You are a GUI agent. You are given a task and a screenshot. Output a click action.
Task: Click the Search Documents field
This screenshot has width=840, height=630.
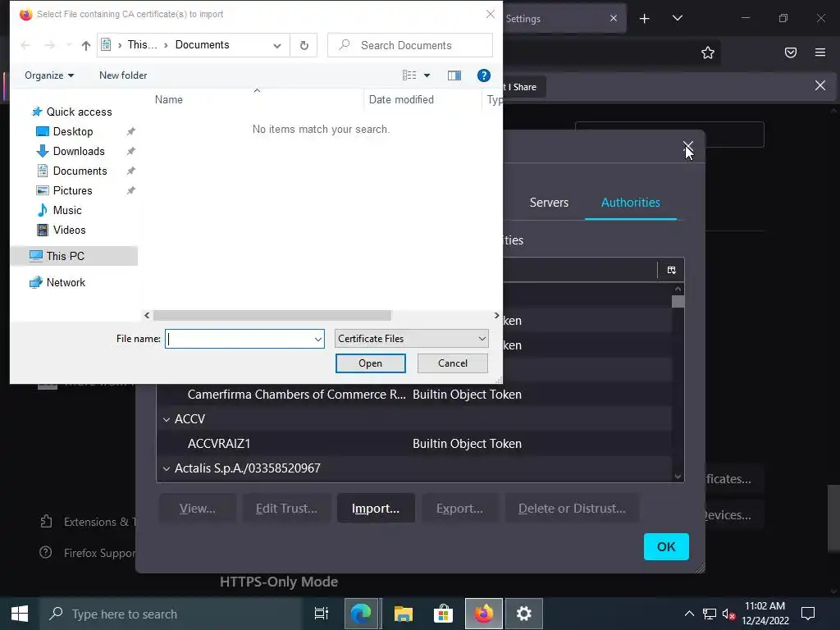pyautogui.click(x=410, y=46)
